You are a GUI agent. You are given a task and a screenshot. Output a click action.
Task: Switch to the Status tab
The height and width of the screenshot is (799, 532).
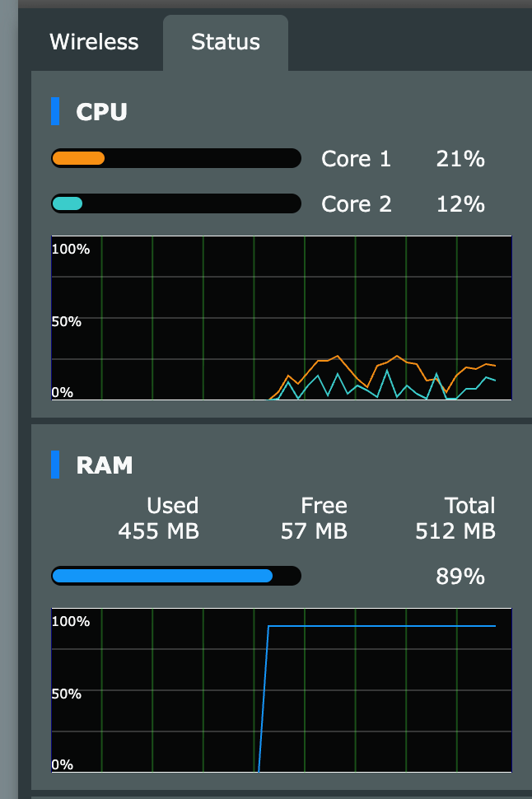(225, 42)
